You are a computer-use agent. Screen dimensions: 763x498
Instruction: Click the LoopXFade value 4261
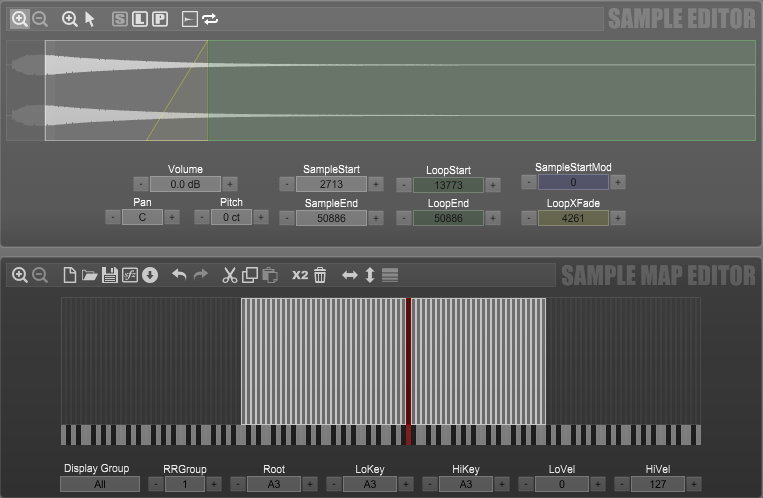click(573, 218)
